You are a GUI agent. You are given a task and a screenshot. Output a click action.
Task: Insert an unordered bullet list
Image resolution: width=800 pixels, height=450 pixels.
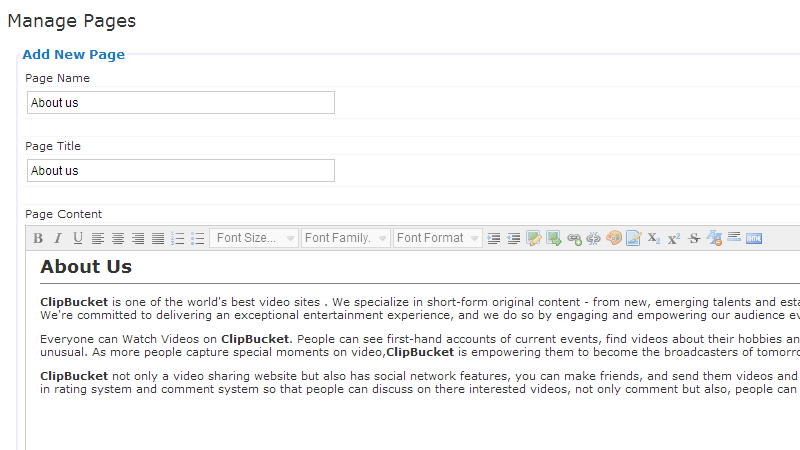(x=197, y=238)
